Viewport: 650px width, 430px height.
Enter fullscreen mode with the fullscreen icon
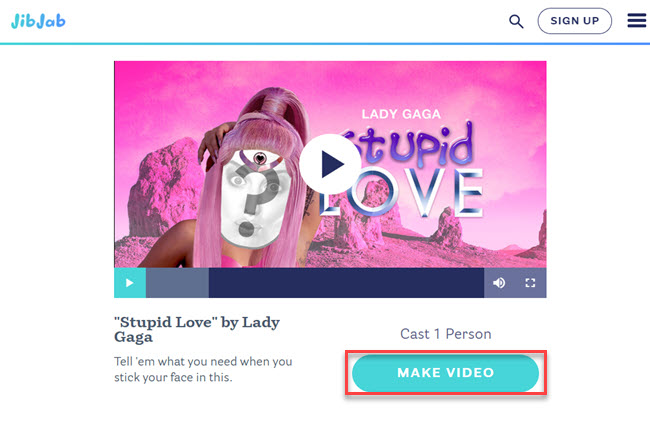(530, 283)
